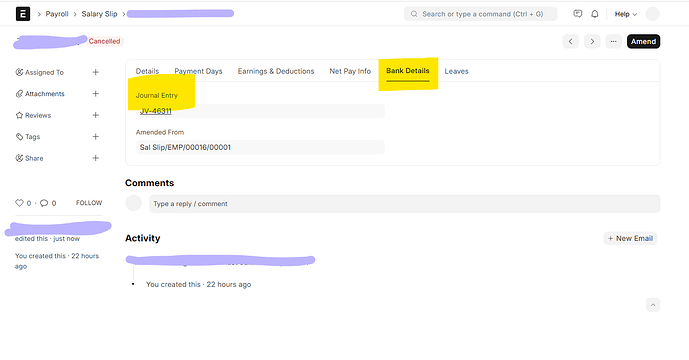Open the ERPNext home logo
Viewport: 689px width, 360px height.
[23, 14]
